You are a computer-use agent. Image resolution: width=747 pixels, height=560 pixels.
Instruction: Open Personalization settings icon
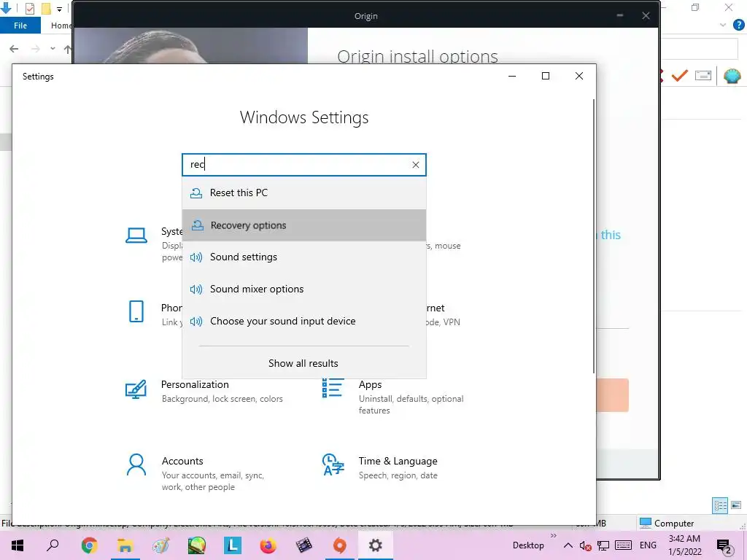[136, 389]
